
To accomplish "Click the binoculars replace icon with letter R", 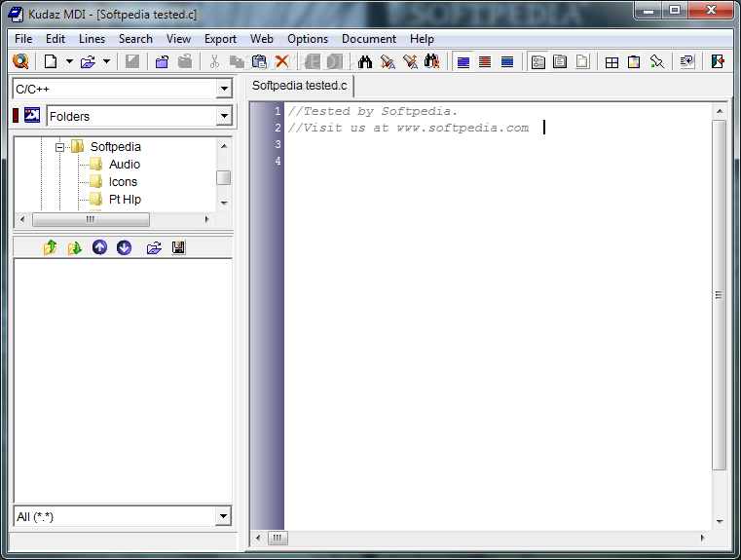I will 432,61.
